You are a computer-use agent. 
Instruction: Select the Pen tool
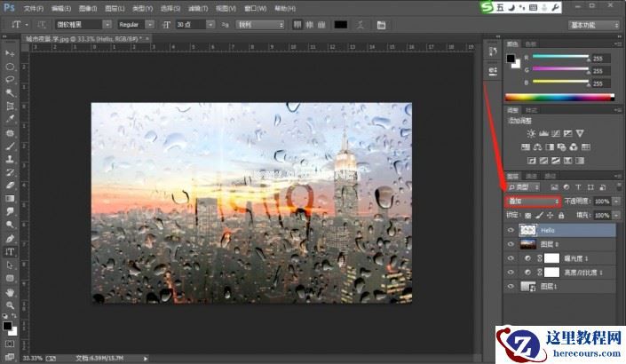pyautogui.click(x=10, y=238)
